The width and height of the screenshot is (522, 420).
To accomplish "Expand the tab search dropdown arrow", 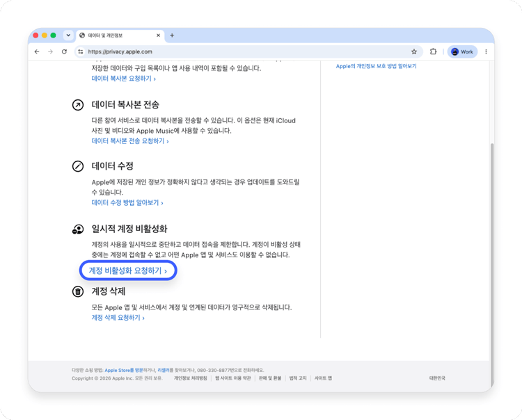I will point(68,35).
